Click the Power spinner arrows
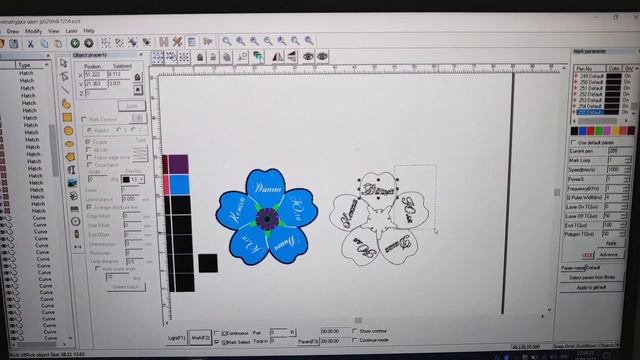 pyautogui.click(x=626, y=179)
